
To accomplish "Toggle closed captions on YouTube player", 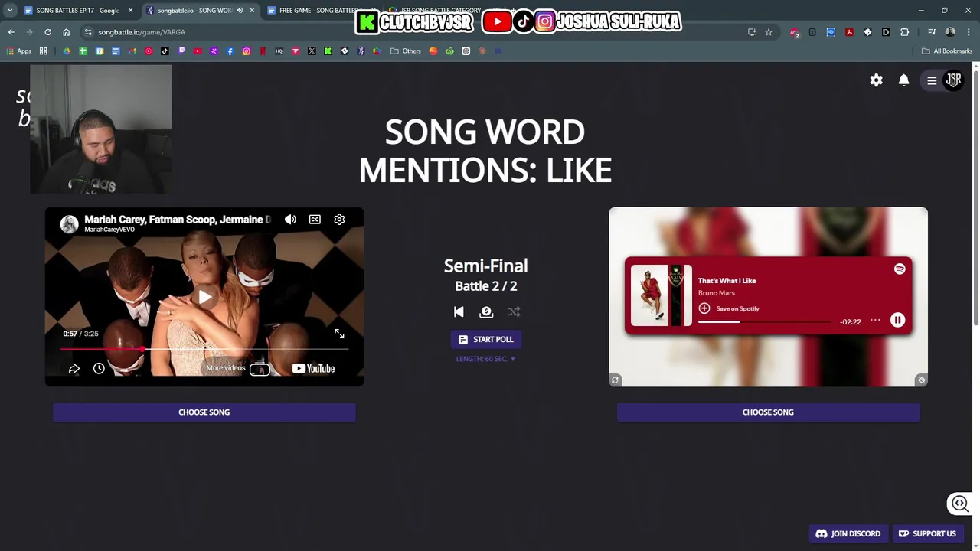I will (315, 220).
